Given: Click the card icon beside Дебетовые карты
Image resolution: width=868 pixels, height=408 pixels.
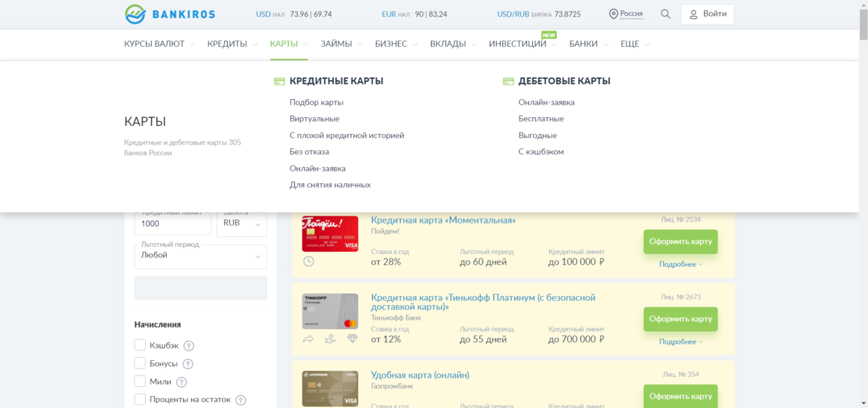Looking at the screenshot, I should (x=509, y=81).
